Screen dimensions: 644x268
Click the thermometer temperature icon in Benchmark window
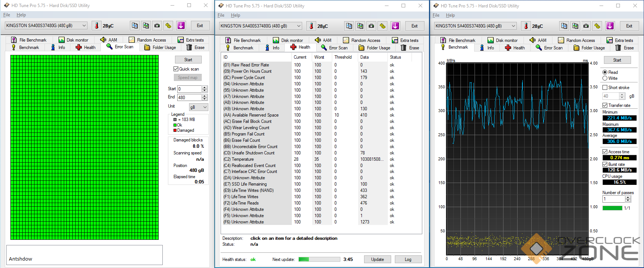(526, 26)
